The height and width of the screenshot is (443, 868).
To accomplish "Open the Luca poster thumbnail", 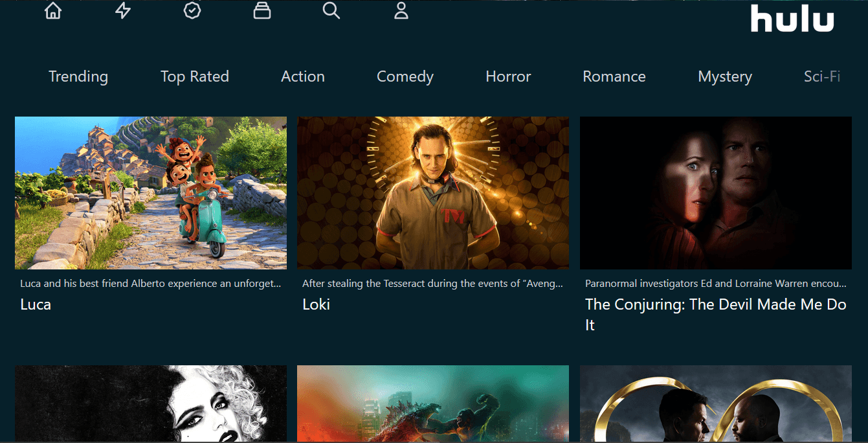I will [151, 193].
